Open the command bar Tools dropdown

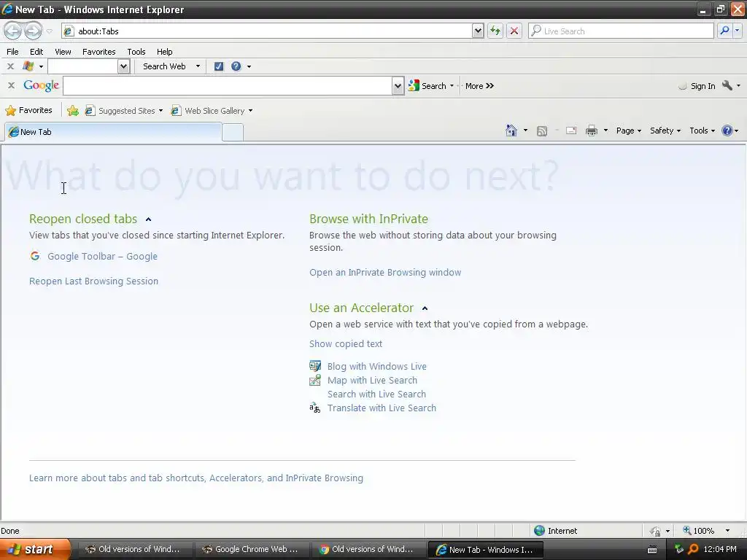click(x=703, y=131)
